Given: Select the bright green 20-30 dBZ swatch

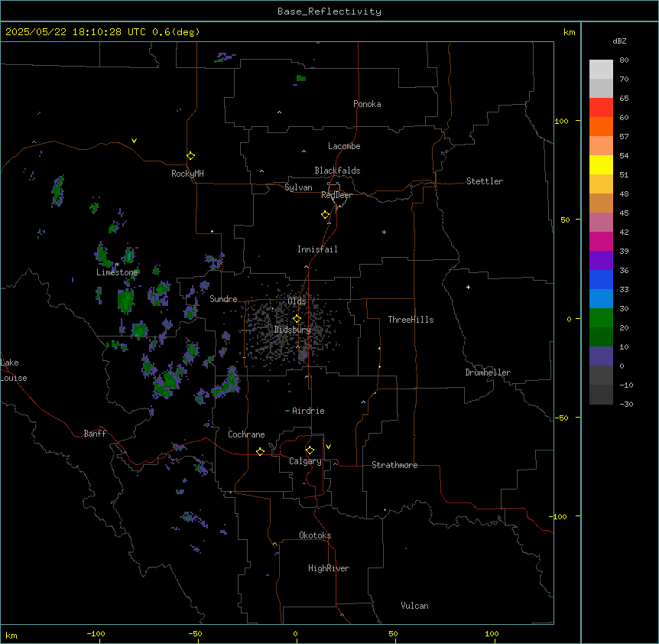Looking at the screenshot, I should 601,318.
